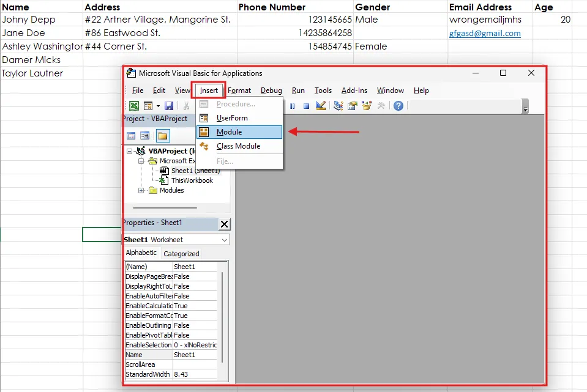Click the Reset button on the toolbar
This screenshot has height=392, width=587.
coord(307,105)
